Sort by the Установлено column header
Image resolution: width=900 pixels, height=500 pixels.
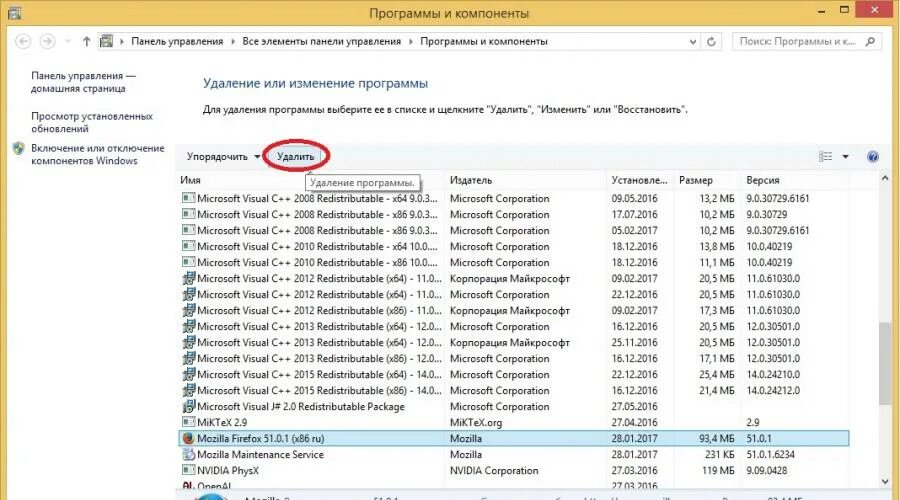pyautogui.click(x=640, y=180)
